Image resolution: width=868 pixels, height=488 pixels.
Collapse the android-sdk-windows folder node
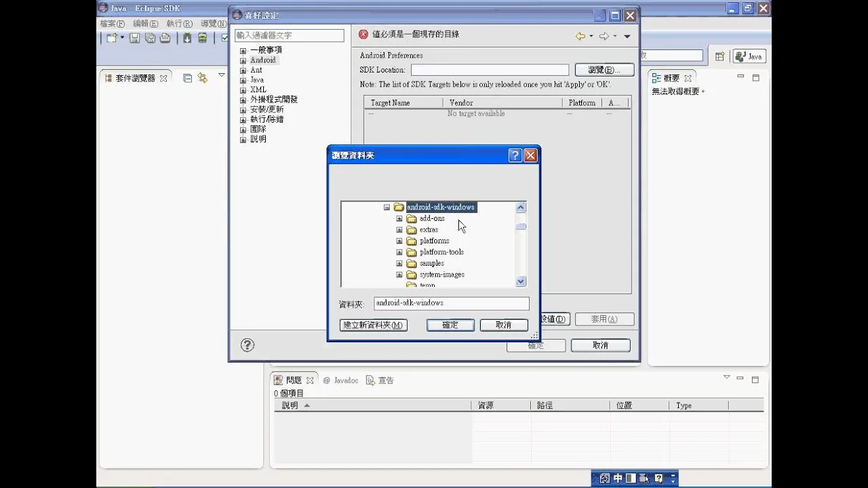coord(387,207)
